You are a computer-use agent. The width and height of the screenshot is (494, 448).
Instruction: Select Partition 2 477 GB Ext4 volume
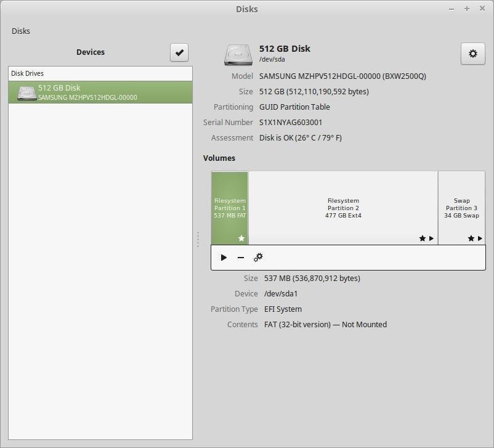[343, 208]
